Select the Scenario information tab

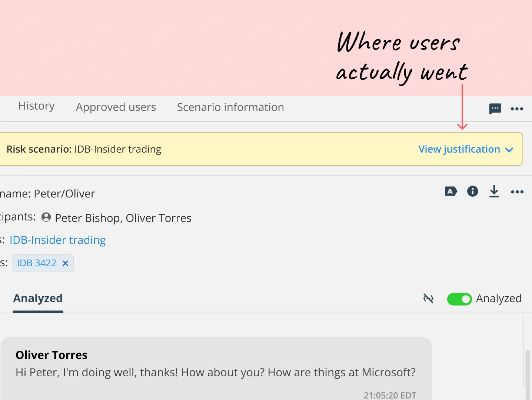point(230,107)
